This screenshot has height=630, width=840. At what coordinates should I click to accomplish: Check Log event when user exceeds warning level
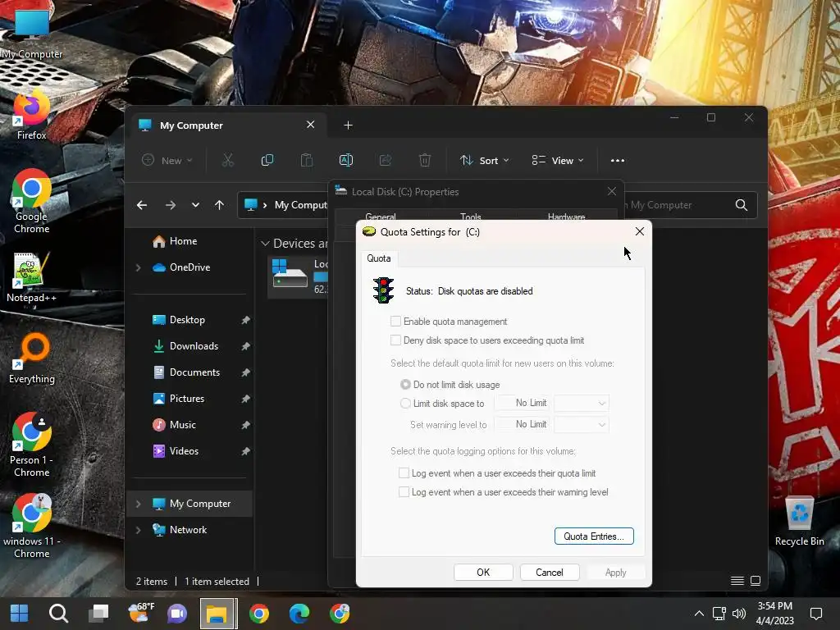[404, 492]
